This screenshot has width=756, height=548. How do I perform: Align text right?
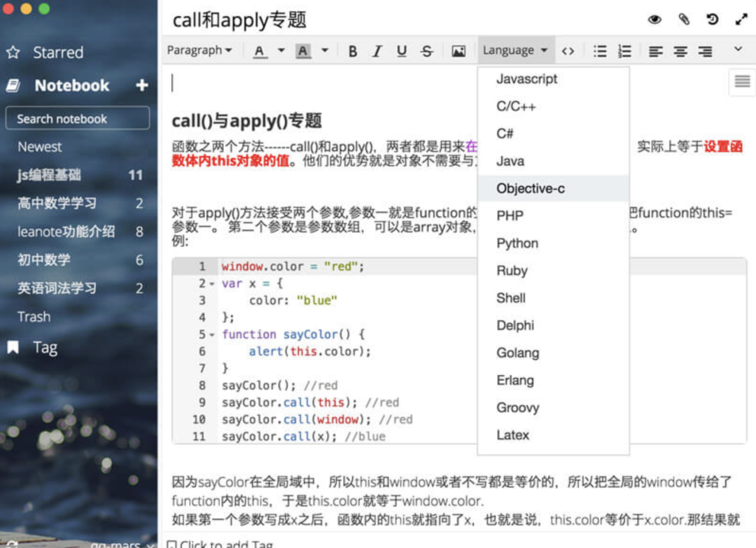[706, 50]
